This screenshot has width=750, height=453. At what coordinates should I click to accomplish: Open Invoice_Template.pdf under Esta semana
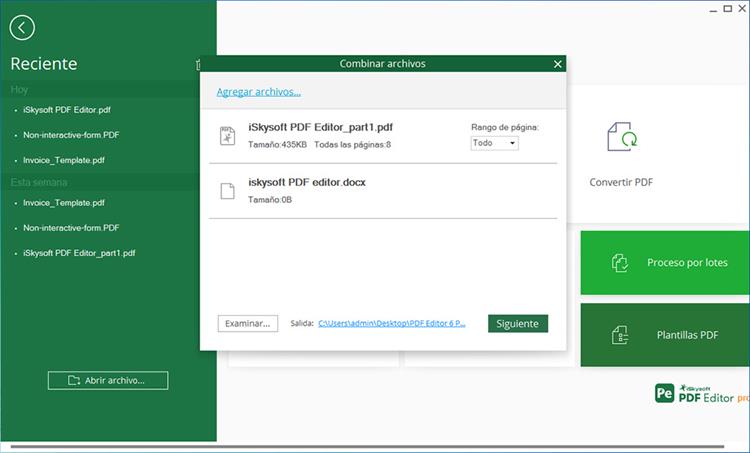[65, 203]
